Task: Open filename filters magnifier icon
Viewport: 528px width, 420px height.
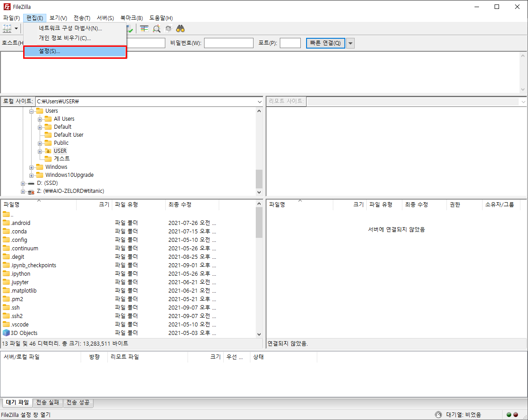Action: pyautogui.click(x=156, y=29)
